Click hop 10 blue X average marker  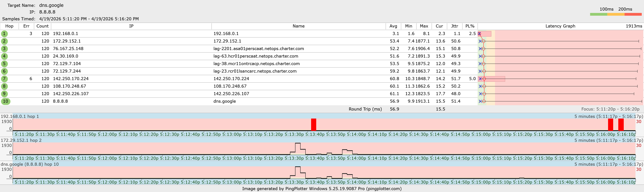click(480, 101)
